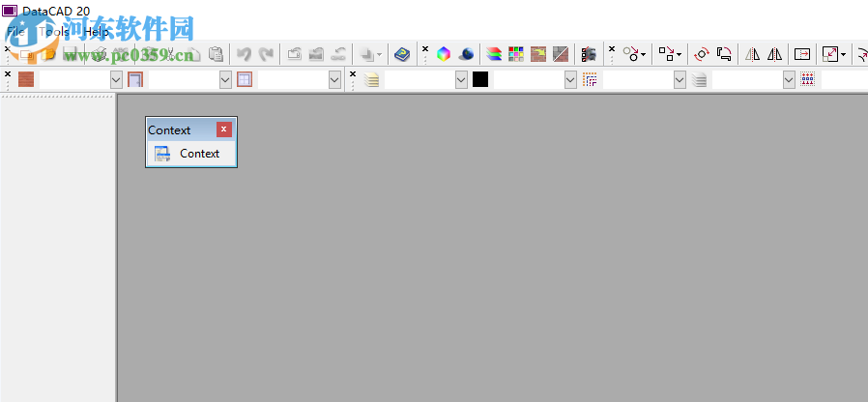Open the File menu

point(15,32)
